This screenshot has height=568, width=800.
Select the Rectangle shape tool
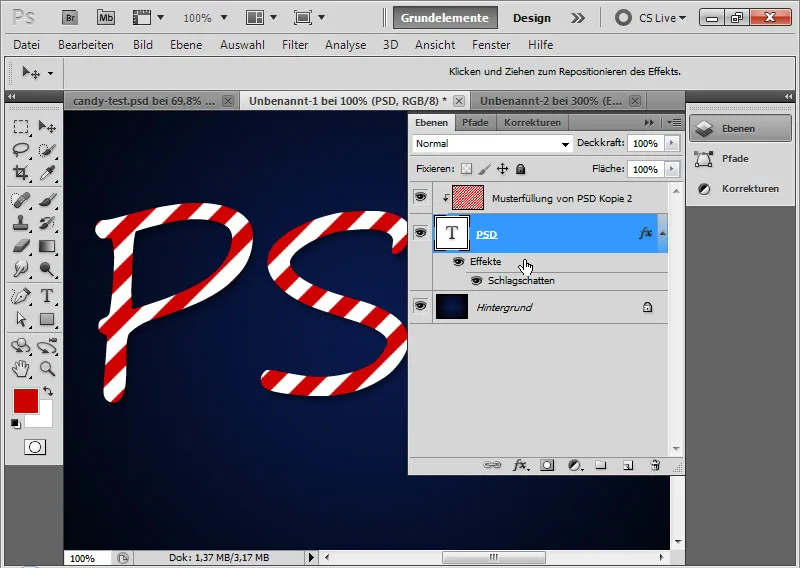pyautogui.click(x=47, y=319)
